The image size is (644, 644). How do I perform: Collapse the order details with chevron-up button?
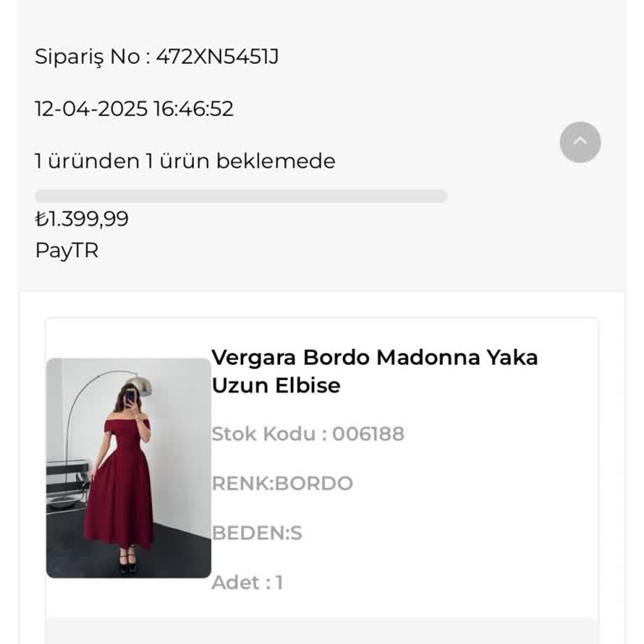[x=580, y=142]
